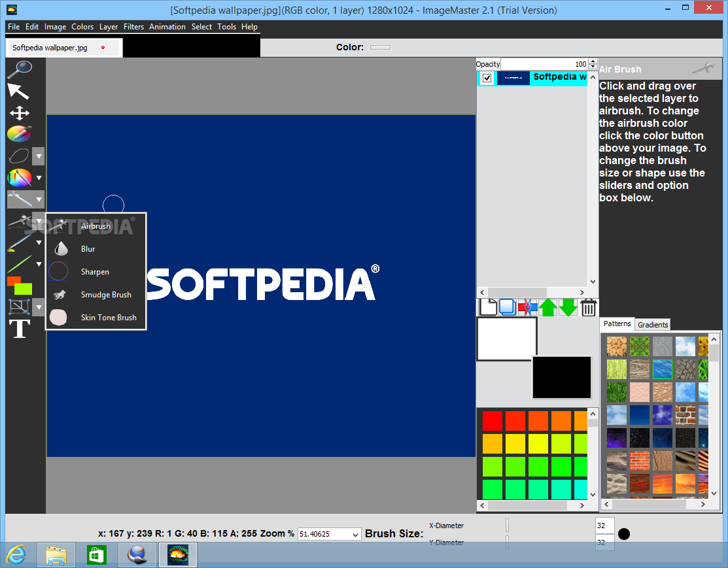
Task: Select the Softpedia wallpaper.jpg document tab
Action: pyautogui.click(x=64, y=48)
